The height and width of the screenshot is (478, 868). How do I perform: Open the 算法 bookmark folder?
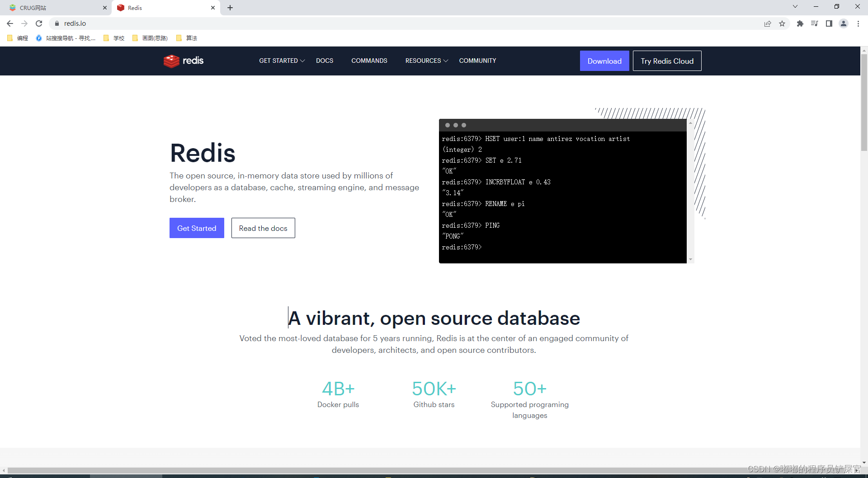187,38
